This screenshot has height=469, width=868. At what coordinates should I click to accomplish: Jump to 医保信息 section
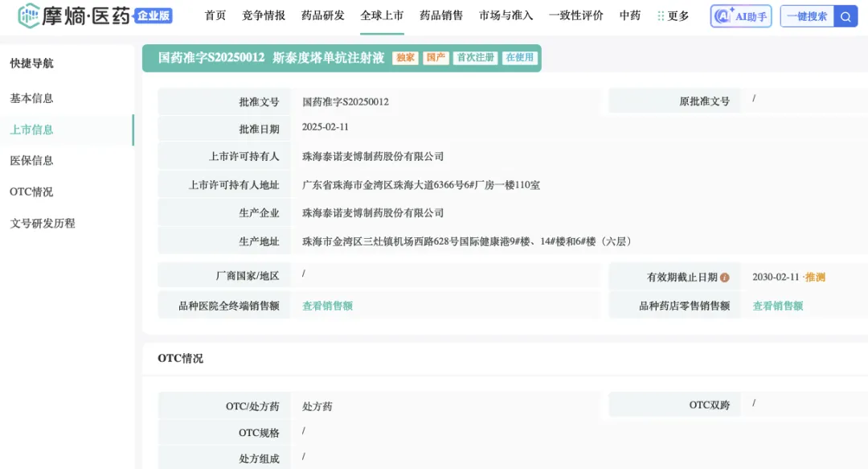coord(32,161)
